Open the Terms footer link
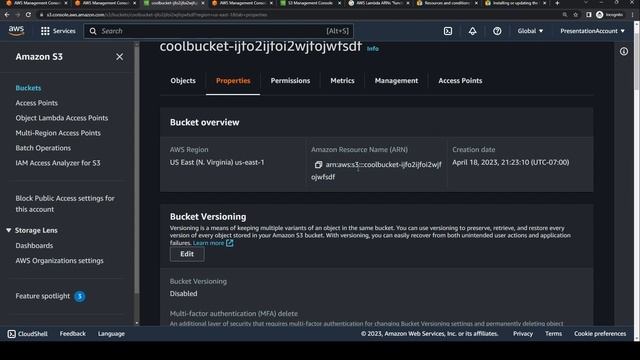640x360 pixels. [x=553, y=333]
